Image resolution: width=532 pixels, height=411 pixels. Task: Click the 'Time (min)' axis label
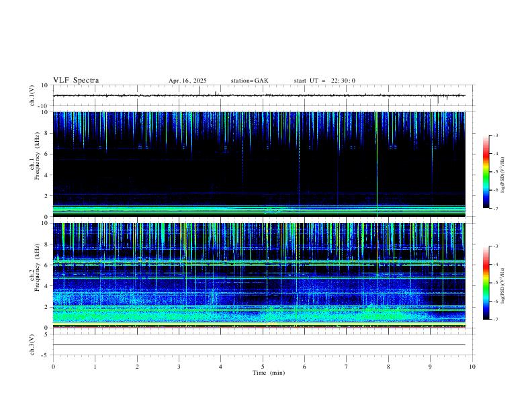[x=269, y=373]
